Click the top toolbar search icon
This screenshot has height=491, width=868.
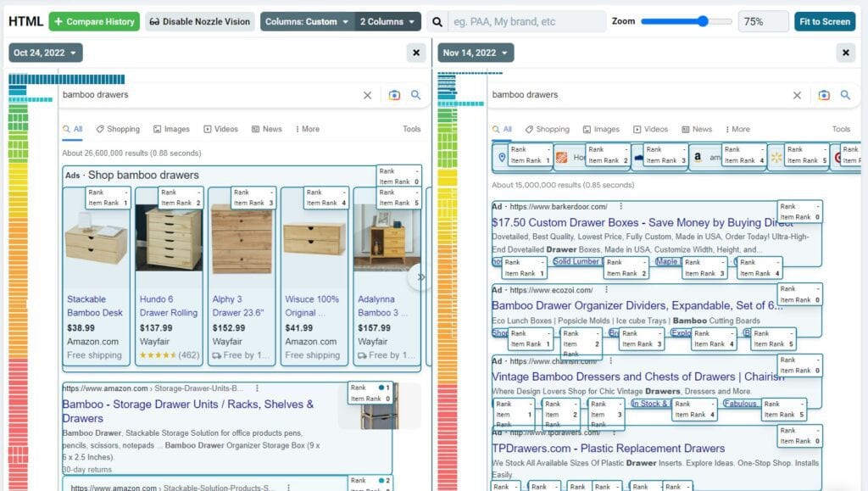click(437, 21)
